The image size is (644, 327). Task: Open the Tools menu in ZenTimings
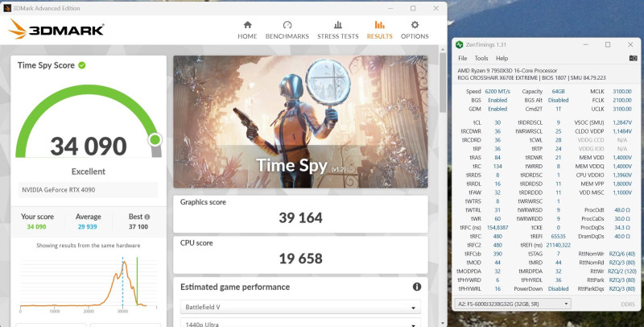(481, 58)
